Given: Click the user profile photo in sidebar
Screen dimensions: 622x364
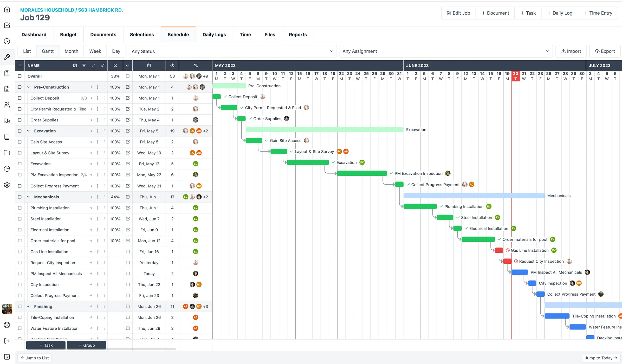Looking at the screenshot, I should [7, 309].
